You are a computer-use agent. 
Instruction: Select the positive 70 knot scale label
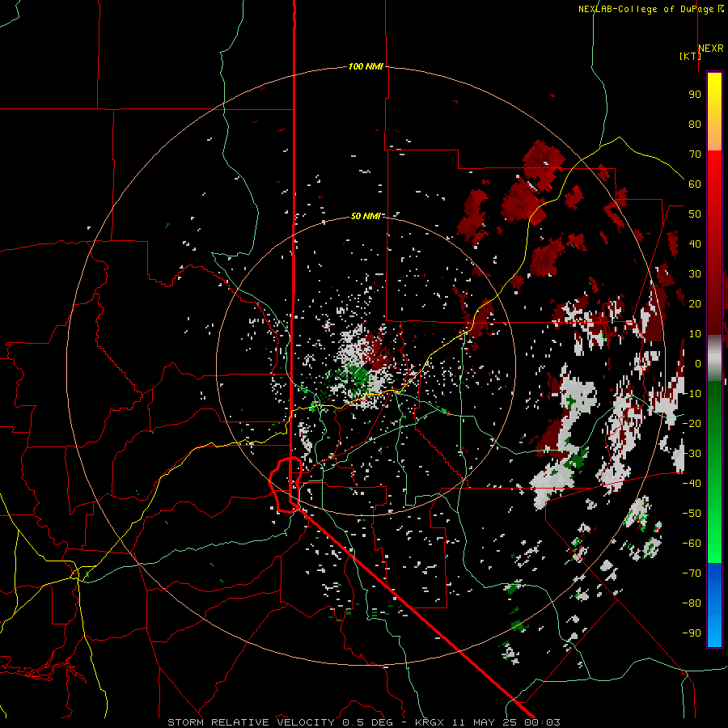pyautogui.click(x=695, y=154)
